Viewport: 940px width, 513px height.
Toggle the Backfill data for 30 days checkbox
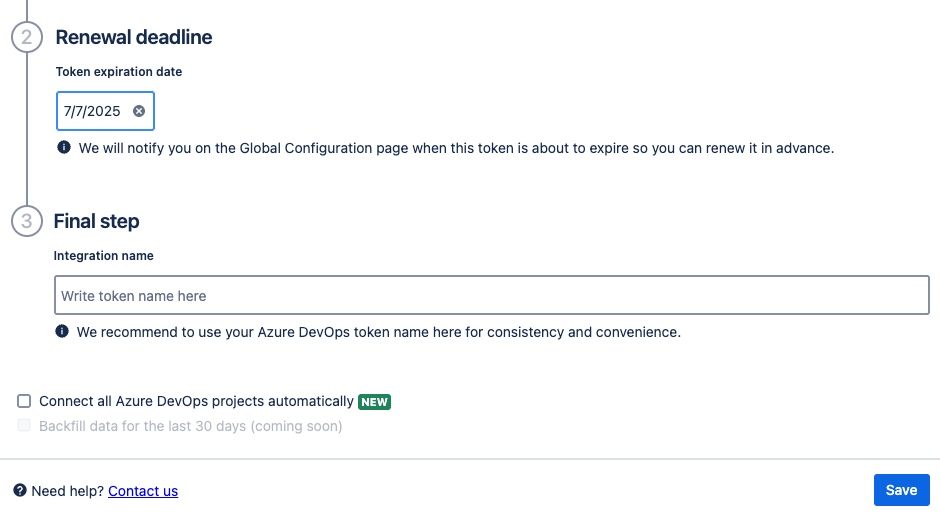click(x=24, y=426)
